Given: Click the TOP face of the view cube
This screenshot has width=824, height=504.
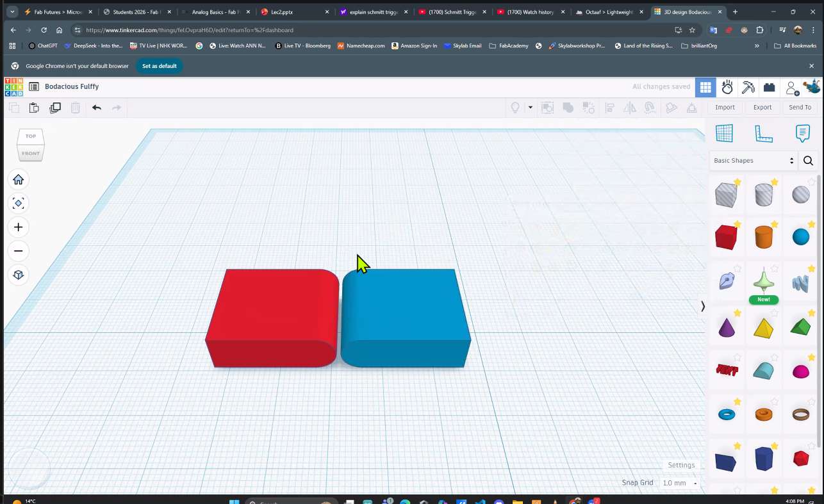Looking at the screenshot, I should click(x=31, y=136).
